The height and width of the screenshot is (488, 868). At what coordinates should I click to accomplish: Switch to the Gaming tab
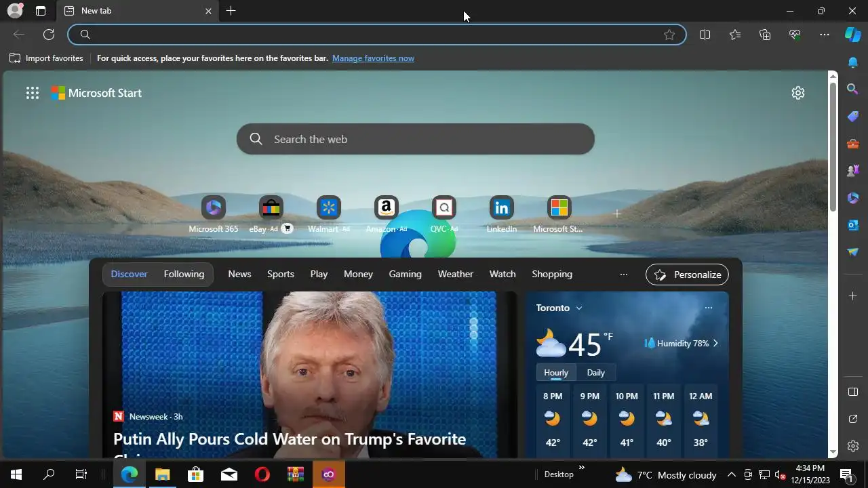[x=405, y=274]
